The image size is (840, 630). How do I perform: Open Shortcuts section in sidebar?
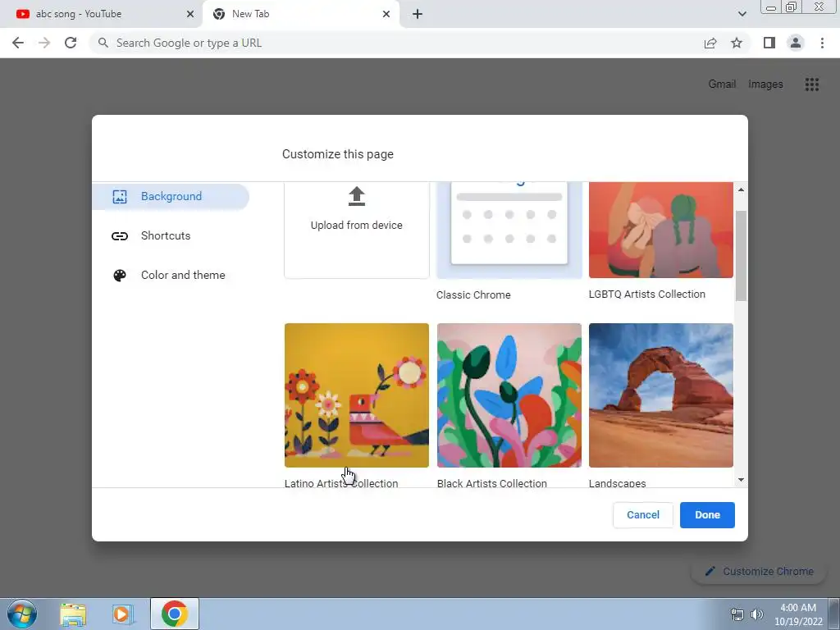(166, 235)
